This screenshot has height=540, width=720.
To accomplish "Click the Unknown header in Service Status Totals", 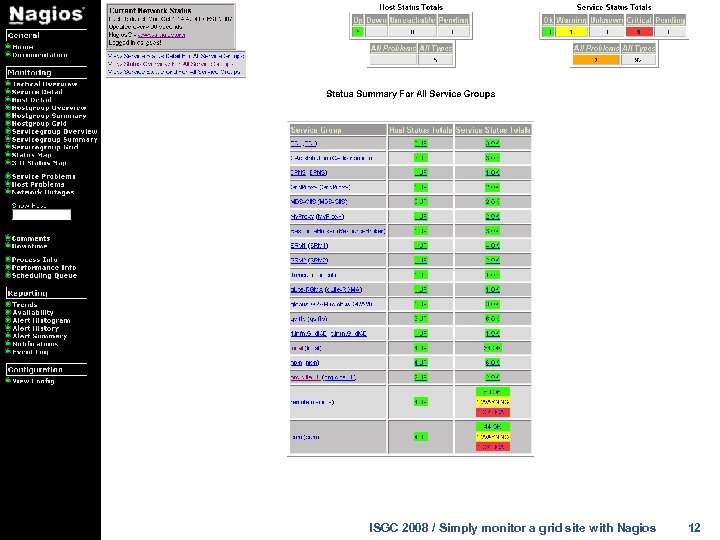I will pos(606,20).
